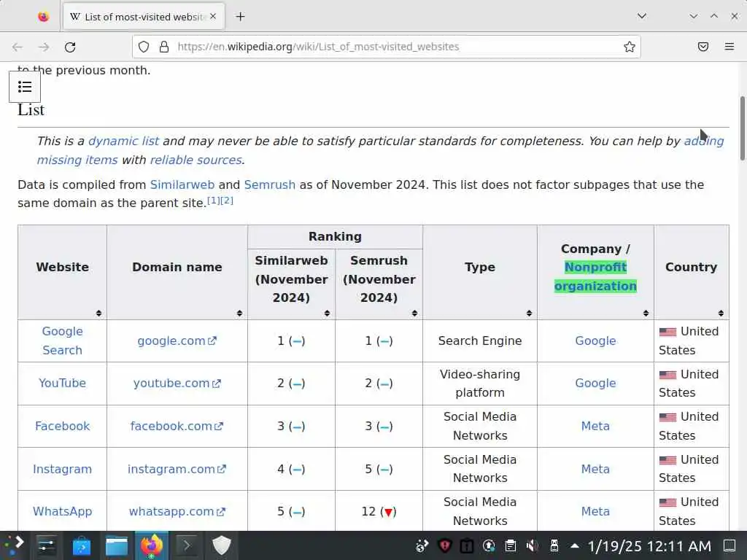Open the Konsole terminal from taskbar

[186, 545]
